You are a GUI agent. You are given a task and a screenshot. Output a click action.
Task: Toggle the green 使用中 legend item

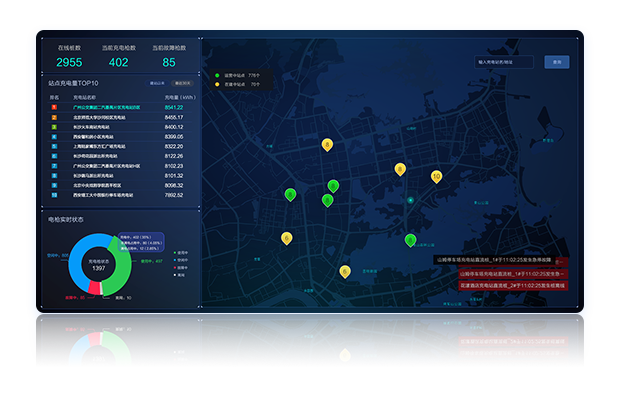click(x=181, y=253)
